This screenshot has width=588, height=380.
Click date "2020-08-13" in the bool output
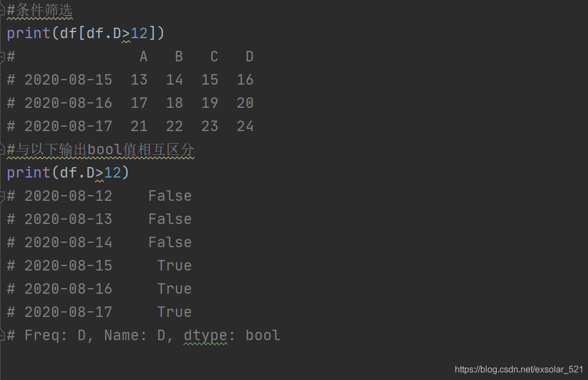coord(69,219)
